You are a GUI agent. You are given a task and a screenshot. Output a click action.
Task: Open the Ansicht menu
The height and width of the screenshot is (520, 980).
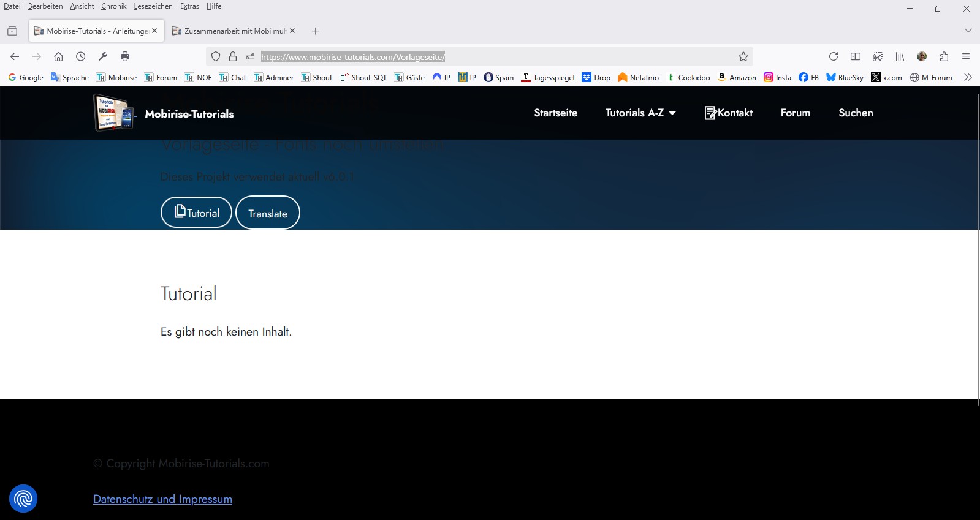82,6
